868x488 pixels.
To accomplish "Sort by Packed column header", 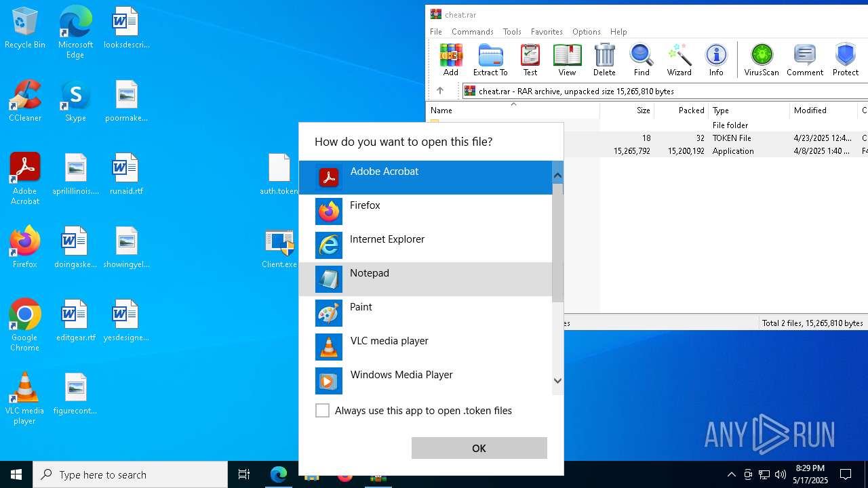I will tap(682, 110).
